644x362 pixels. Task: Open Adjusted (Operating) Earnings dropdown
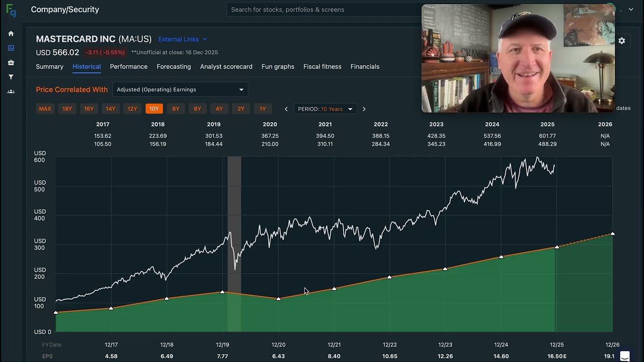pos(180,89)
